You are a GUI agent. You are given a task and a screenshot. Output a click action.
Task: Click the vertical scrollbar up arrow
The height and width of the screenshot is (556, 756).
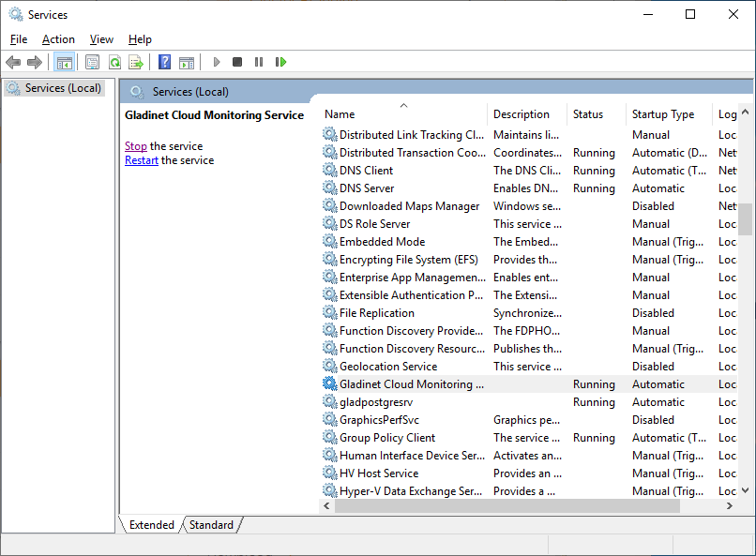(x=746, y=112)
